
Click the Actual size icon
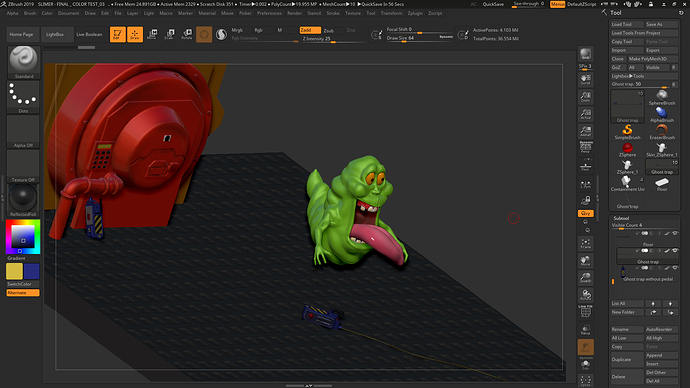coord(585,113)
